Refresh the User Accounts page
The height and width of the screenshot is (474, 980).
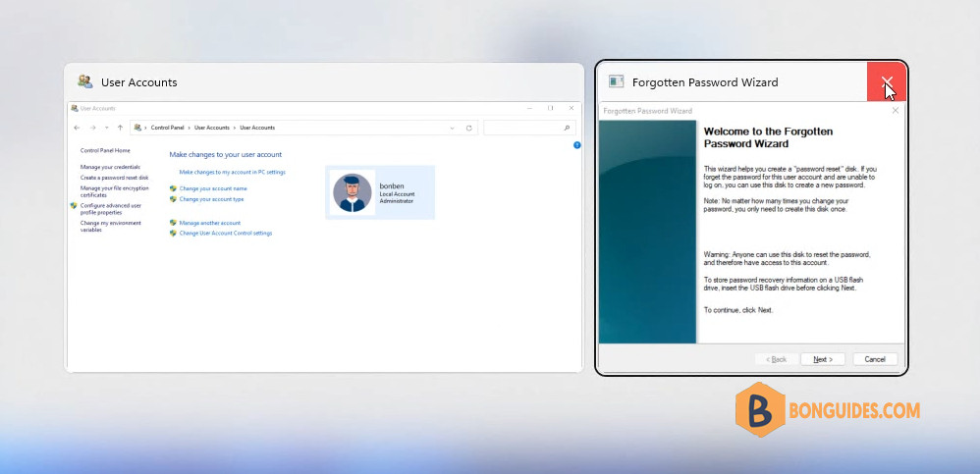[468, 128]
